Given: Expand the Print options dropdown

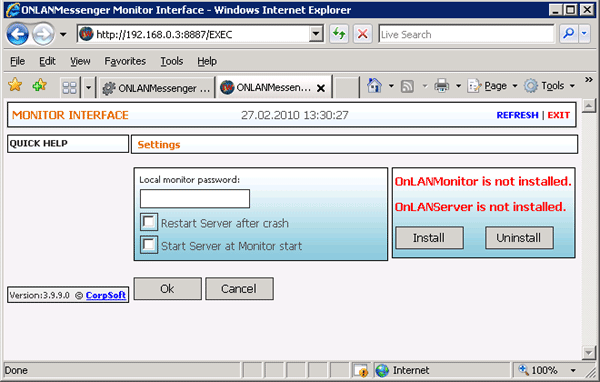Looking at the screenshot, I should [458, 86].
